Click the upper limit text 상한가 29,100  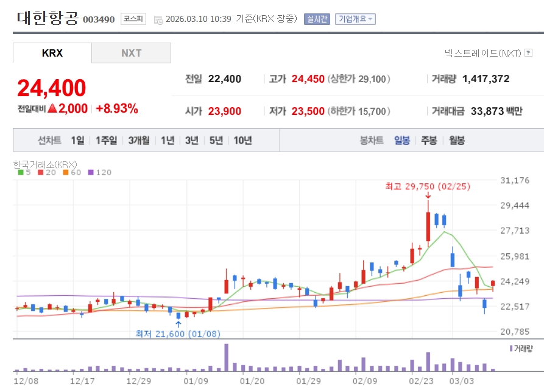[359, 79]
